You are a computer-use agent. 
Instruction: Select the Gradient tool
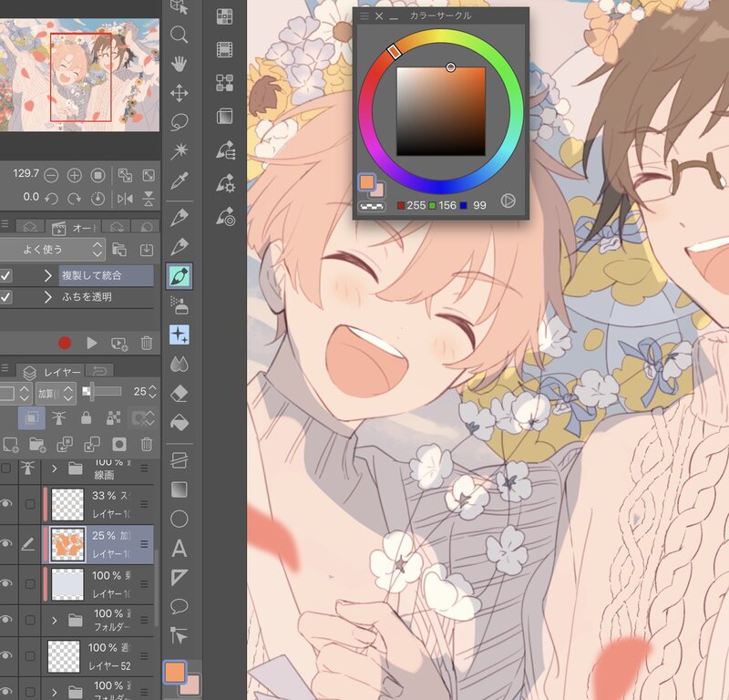click(x=179, y=489)
